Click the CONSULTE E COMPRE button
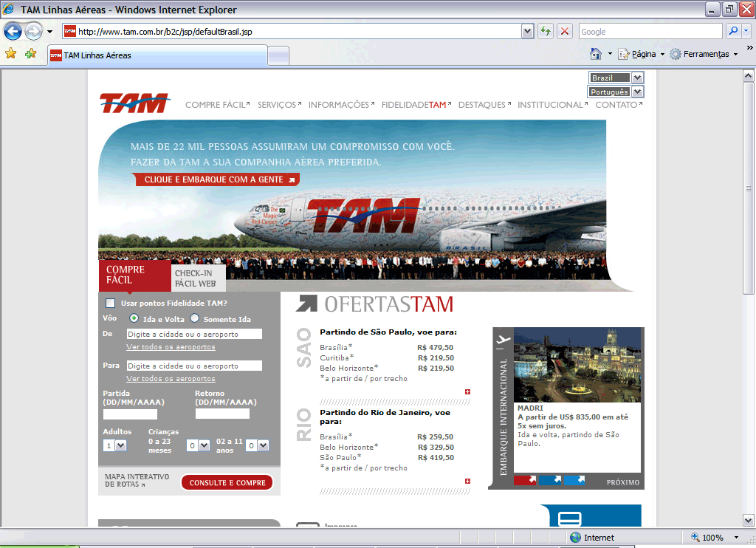Screen dimensions: 756x548 point(227,482)
